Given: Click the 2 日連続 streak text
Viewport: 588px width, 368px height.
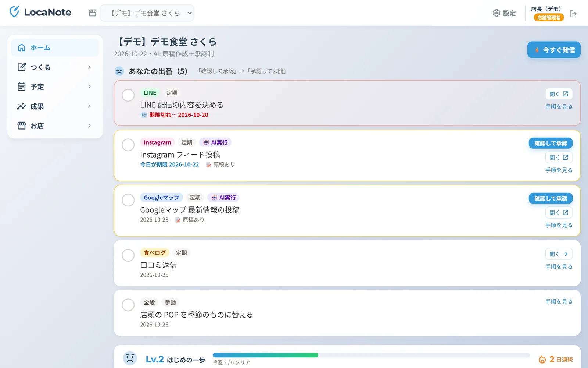Looking at the screenshot, I should (x=561, y=360).
